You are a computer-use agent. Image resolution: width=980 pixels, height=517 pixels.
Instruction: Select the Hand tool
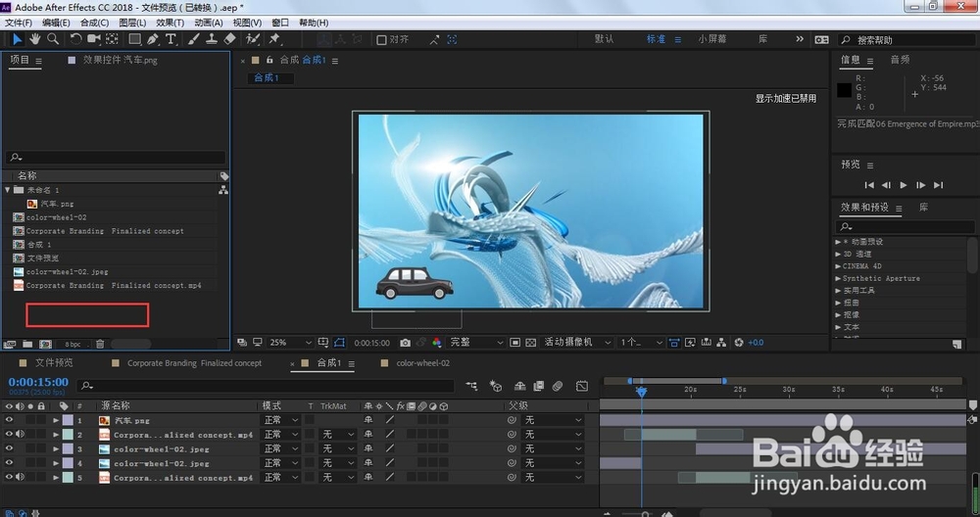(x=35, y=39)
